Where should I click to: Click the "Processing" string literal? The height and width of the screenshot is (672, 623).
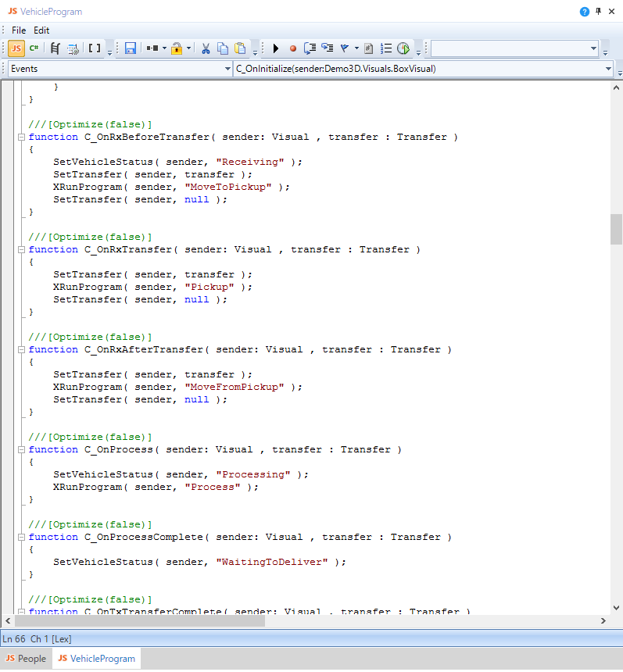point(253,474)
